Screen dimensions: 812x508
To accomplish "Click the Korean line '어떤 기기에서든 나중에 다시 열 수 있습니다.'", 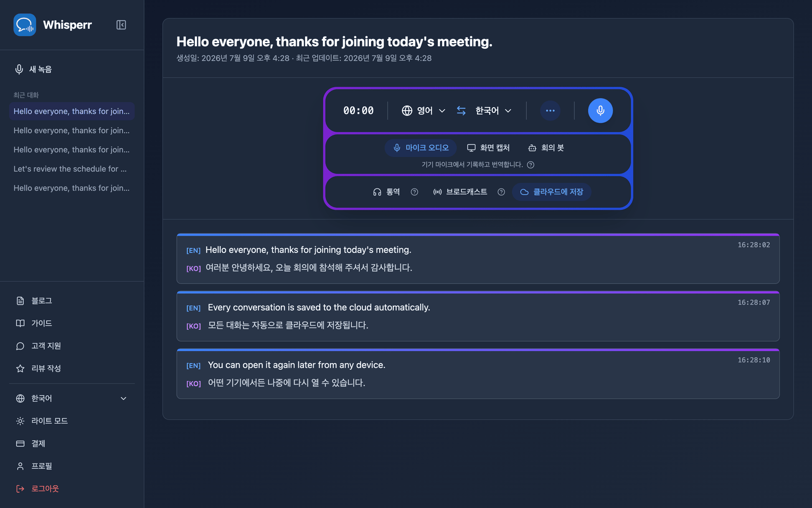I will [286, 383].
